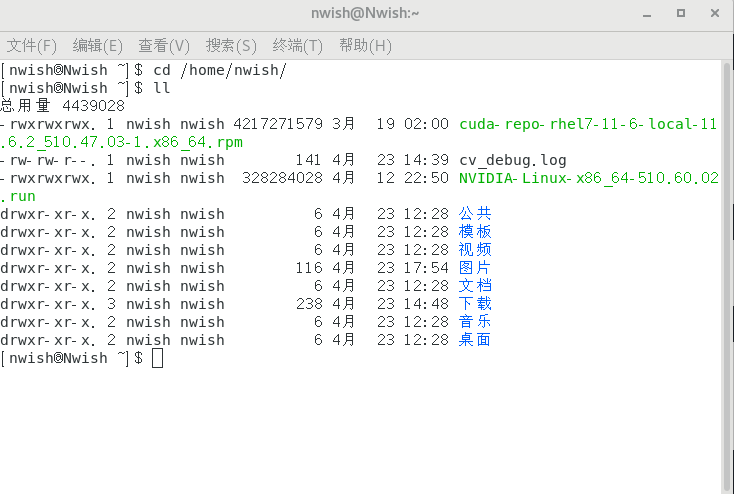Open the 编辑(E) menu
This screenshot has height=494, width=734.
point(97,46)
